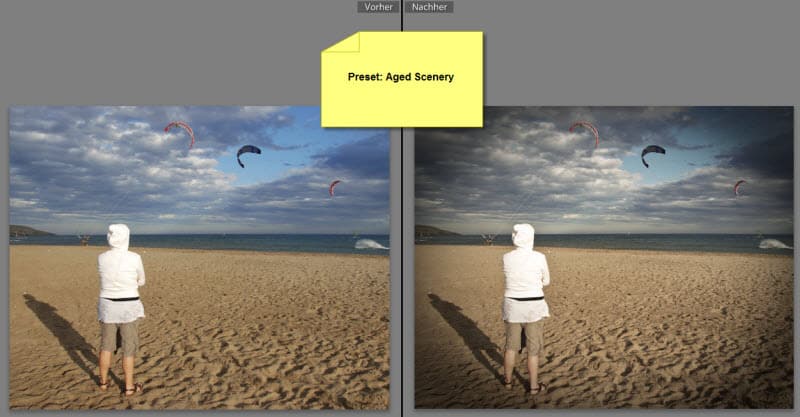Click the yellow Preset: Aged Scenery note
Image resolution: width=800 pixels, height=417 pixels.
pyautogui.click(x=402, y=79)
